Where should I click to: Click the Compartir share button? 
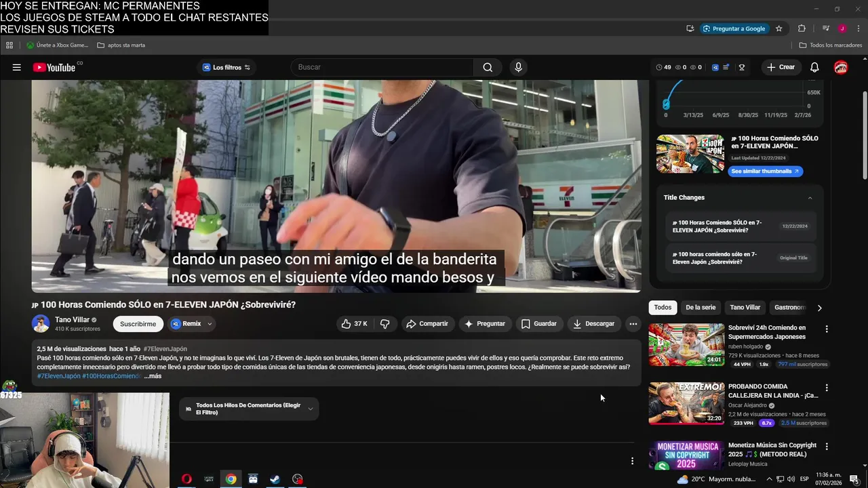pyautogui.click(x=427, y=324)
